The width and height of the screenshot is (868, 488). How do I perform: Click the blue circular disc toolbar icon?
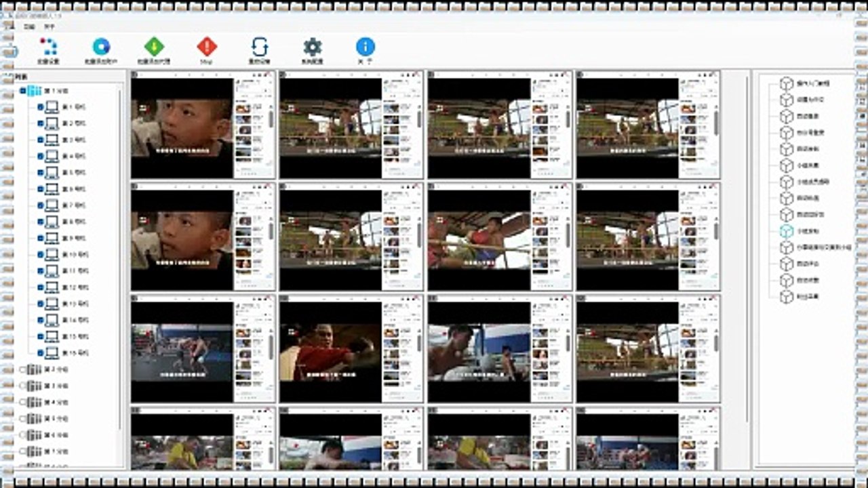click(101, 47)
